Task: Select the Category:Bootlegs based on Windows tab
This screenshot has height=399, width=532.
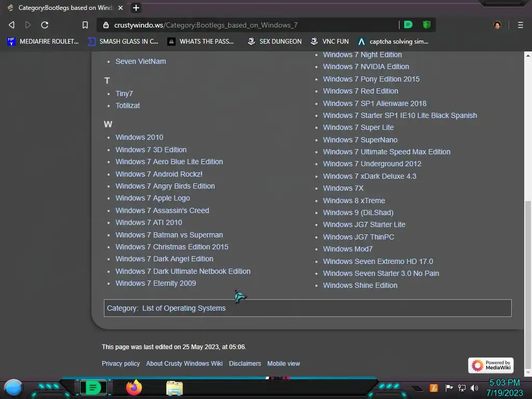Action: coord(64,8)
